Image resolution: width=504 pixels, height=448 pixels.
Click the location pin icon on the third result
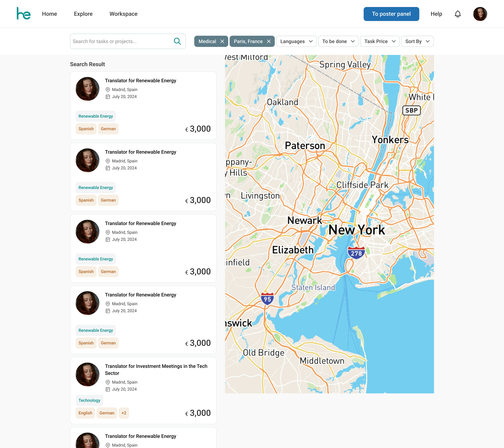coord(108,232)
